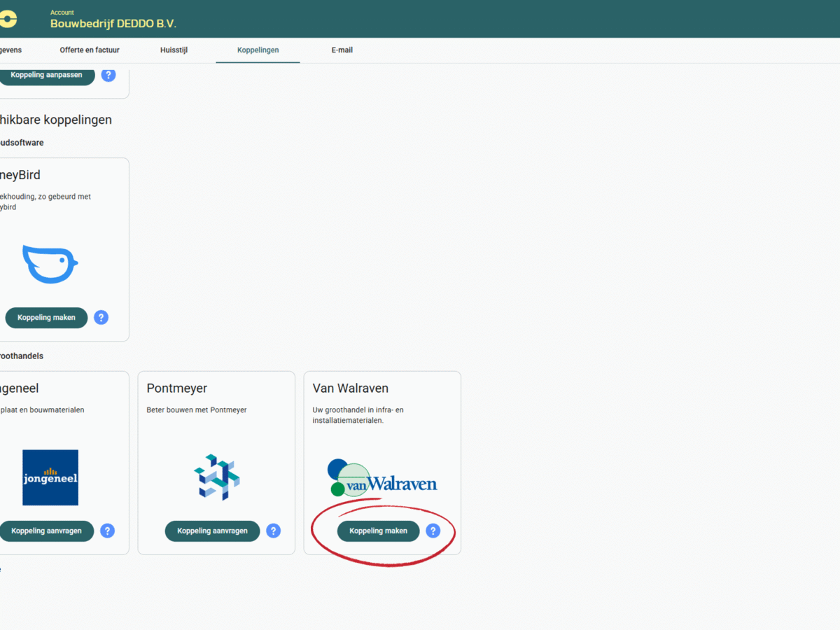This screenshot has width=840, height=630.
Task: Open the help icon next to Koppeling aanpassen
Action: 108,75
